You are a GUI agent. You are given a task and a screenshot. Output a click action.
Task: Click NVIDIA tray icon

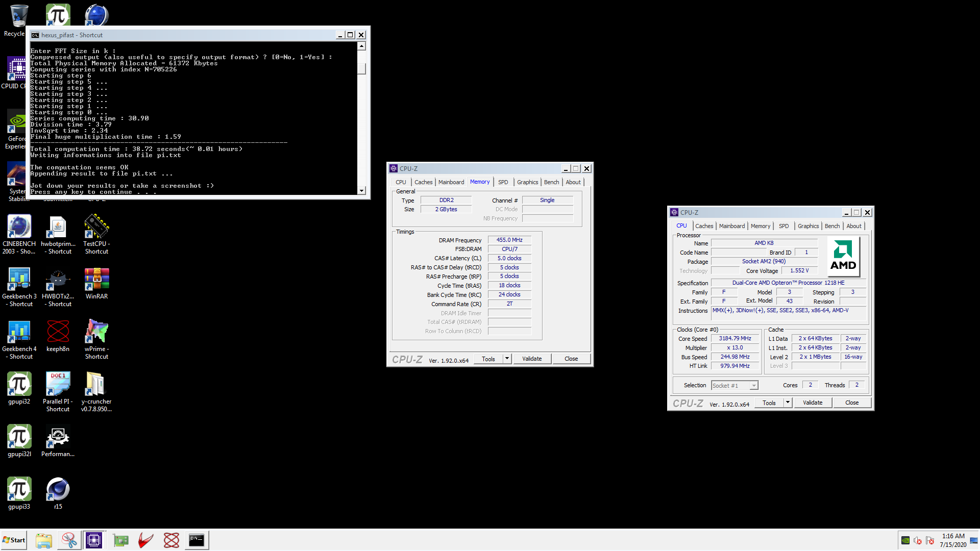(905, 540)
